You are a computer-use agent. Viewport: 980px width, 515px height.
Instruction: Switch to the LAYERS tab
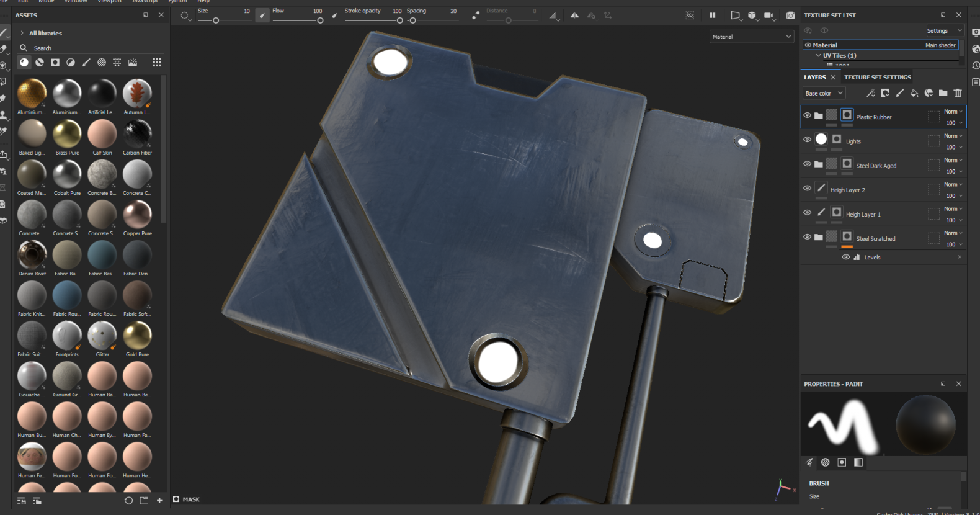pyautogui.click(x=815, y=77)
